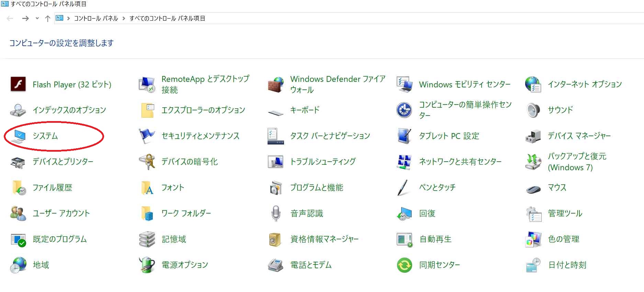The image size is (644, 292).
Task: Open the 既定のプログラム icon
Action: pos(18,240)
